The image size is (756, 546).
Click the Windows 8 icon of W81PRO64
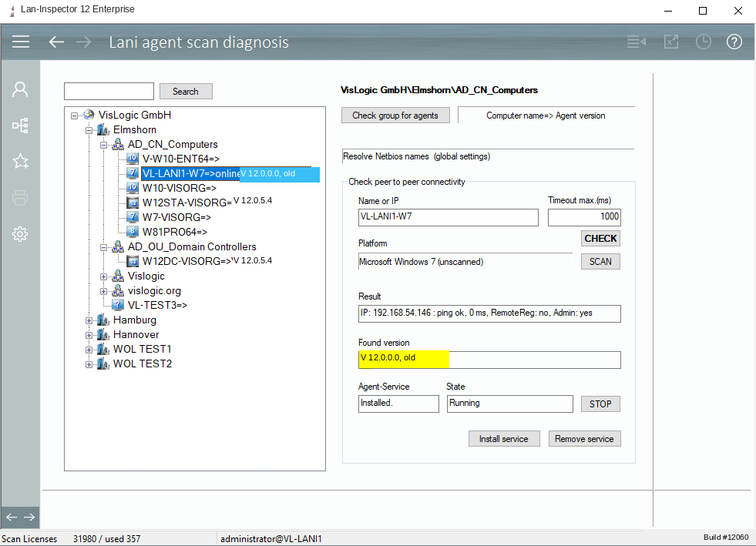click(x=133, y=232)
